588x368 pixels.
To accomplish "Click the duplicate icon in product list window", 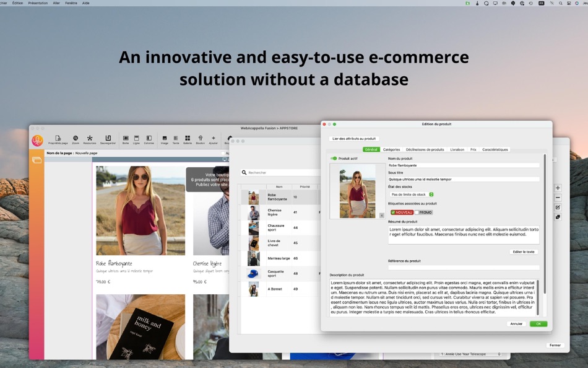I will point(558,217).
